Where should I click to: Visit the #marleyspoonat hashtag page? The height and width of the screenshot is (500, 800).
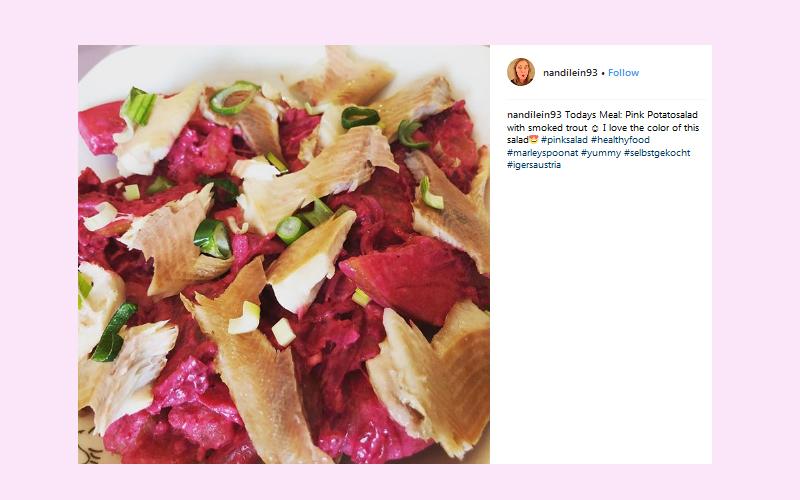(542, 153)
